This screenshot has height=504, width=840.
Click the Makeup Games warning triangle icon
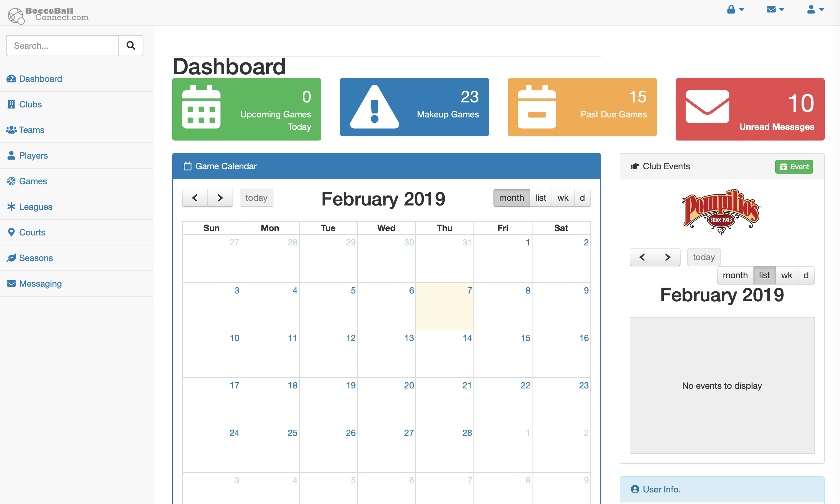374,107
